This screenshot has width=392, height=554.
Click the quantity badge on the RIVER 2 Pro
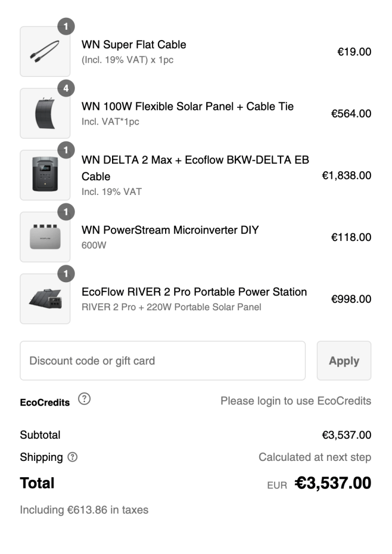pos(66,273)
